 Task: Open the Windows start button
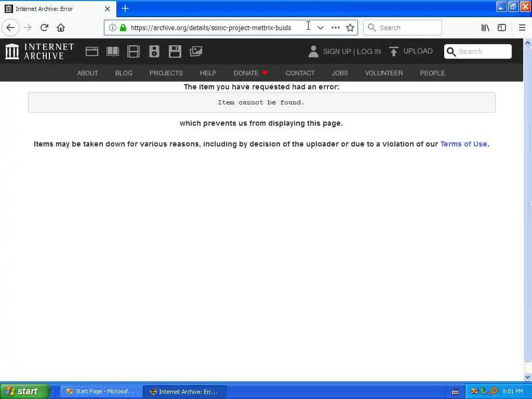pos(25,391)
